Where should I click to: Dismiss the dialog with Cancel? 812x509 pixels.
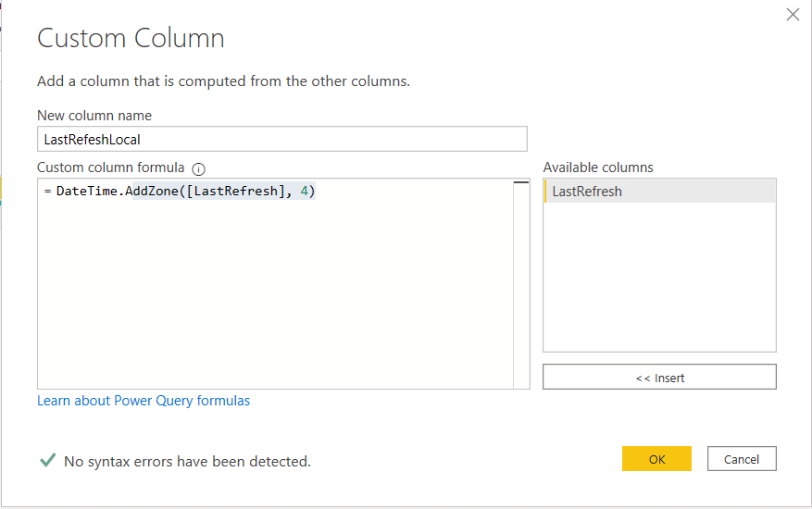pyautogui.click(x=742, y=459)
